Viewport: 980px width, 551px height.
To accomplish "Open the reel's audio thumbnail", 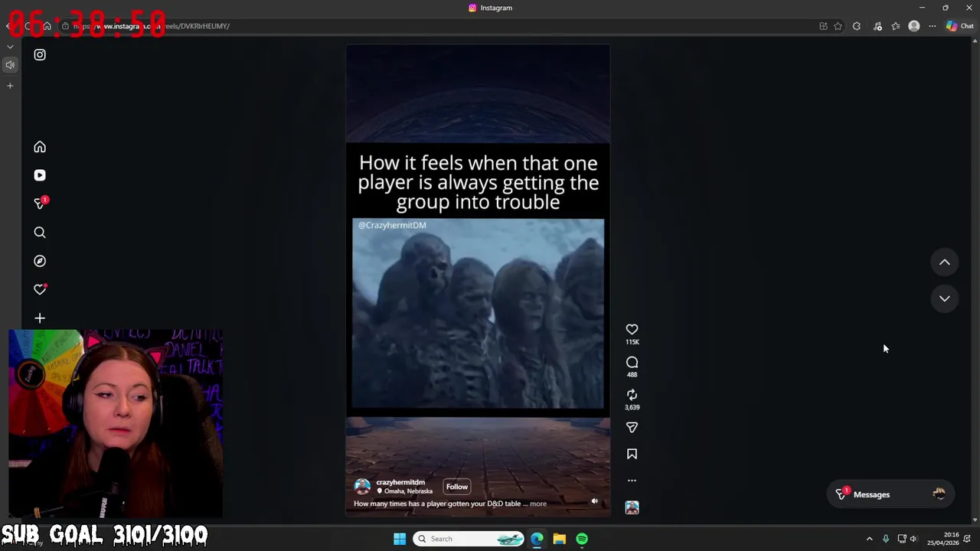I will (x=632, y=507).
